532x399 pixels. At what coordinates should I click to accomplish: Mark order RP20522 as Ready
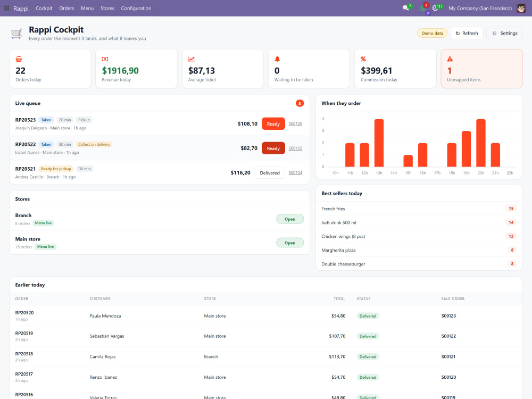pos(273,148)
